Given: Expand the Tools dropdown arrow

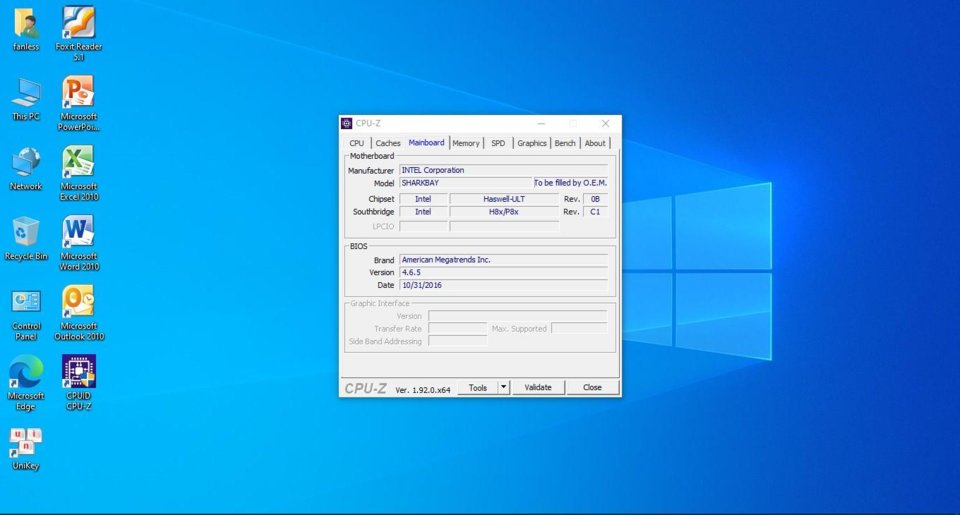Looking at the screenshot, I should click(503, 387).
